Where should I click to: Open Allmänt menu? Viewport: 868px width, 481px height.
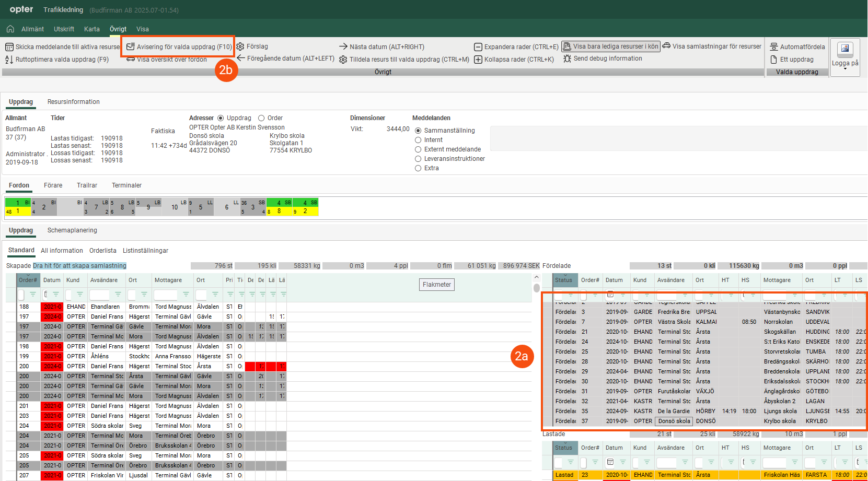tap(32, 29)
